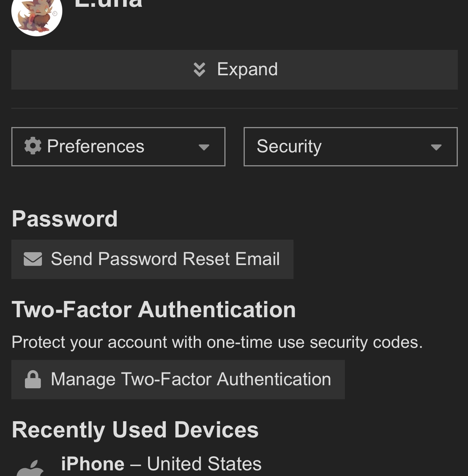Send Password Reset Email

pos(152,259)
